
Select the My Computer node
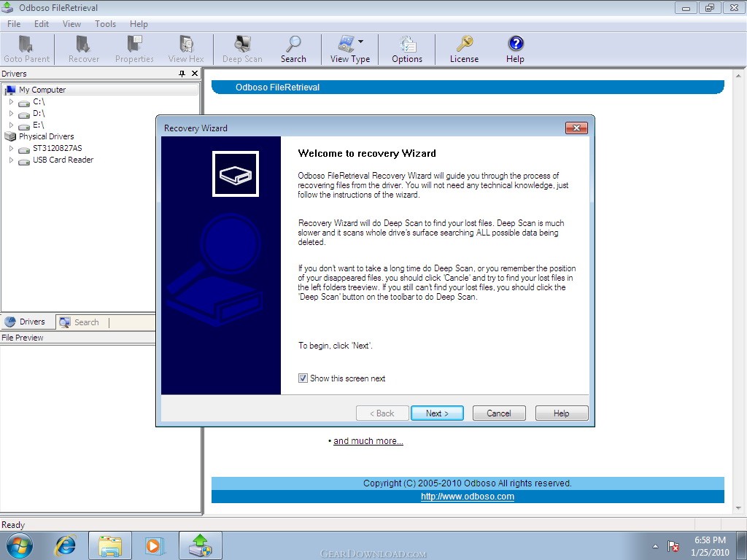42,90
